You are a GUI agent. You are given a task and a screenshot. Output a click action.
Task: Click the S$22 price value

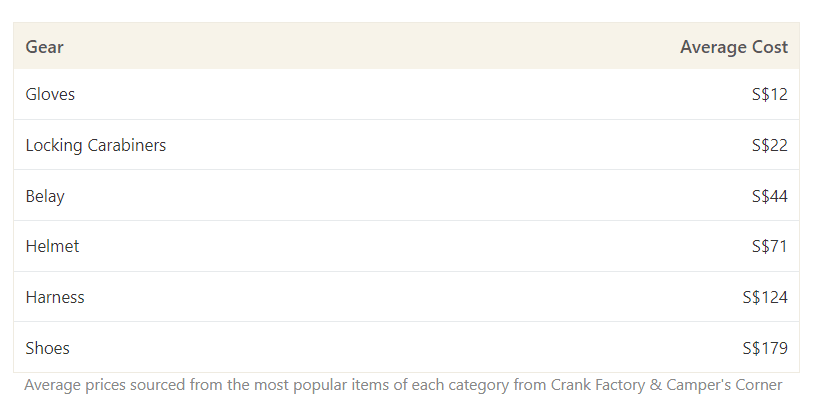tap(770, 145)
